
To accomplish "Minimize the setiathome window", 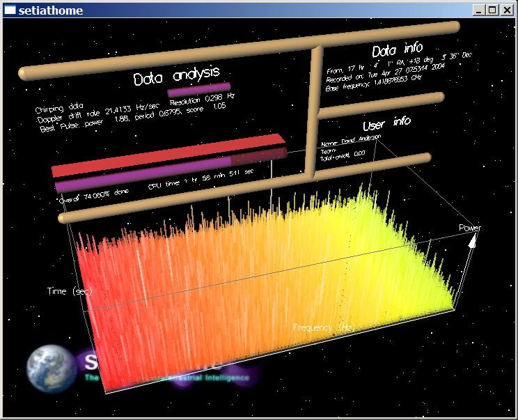I will tap(478, 10).
